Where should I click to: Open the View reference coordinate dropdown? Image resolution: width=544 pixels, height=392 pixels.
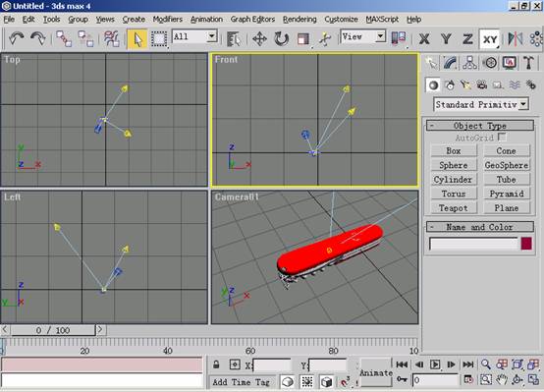380,35
